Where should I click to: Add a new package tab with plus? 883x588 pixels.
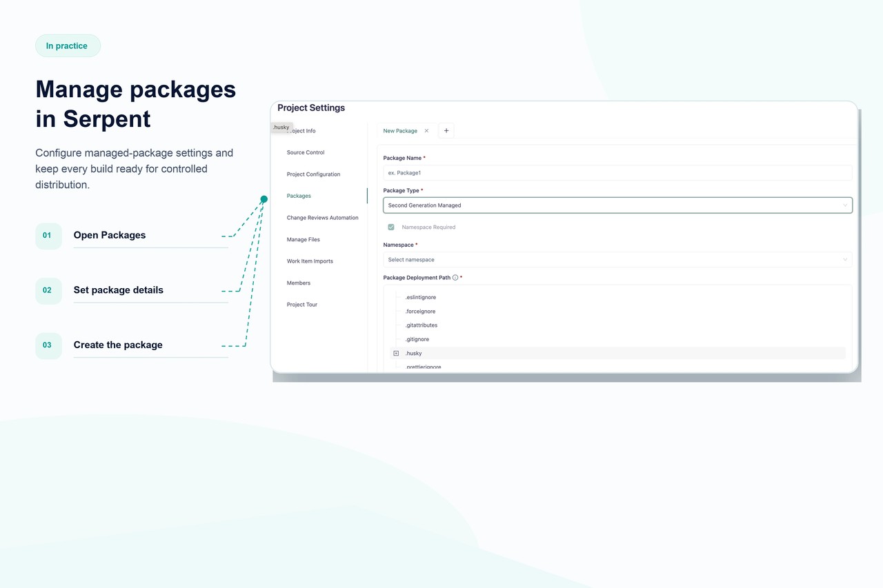(446, 131)
